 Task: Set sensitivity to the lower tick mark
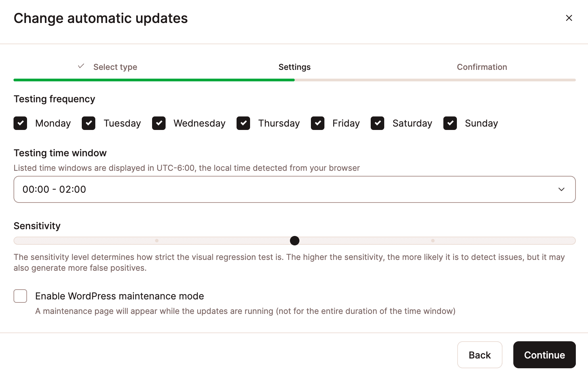click(157, 241)
